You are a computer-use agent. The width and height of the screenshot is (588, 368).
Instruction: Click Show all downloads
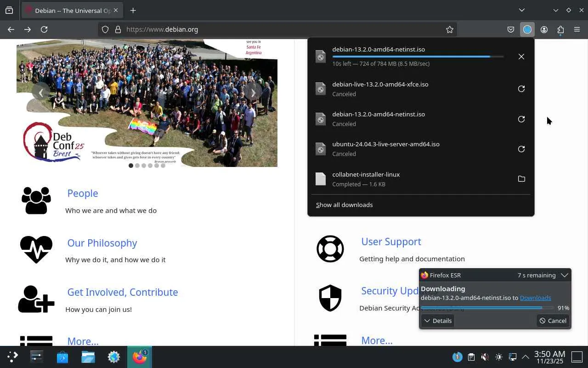click(x=345, y=205)
